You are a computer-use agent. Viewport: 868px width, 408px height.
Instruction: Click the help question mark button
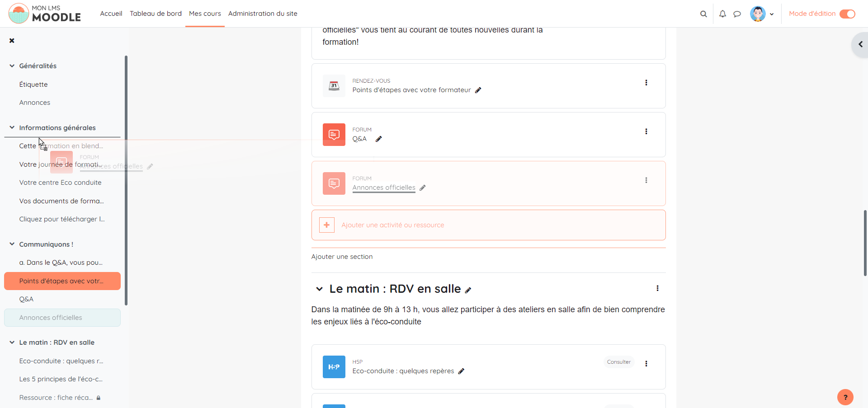(845, 397)
